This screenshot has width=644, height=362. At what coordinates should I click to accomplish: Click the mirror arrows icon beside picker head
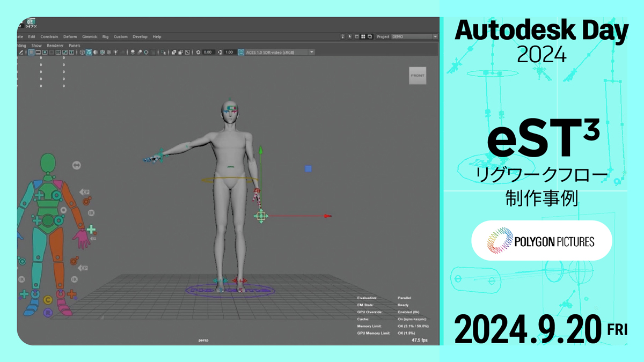[76, 165]
